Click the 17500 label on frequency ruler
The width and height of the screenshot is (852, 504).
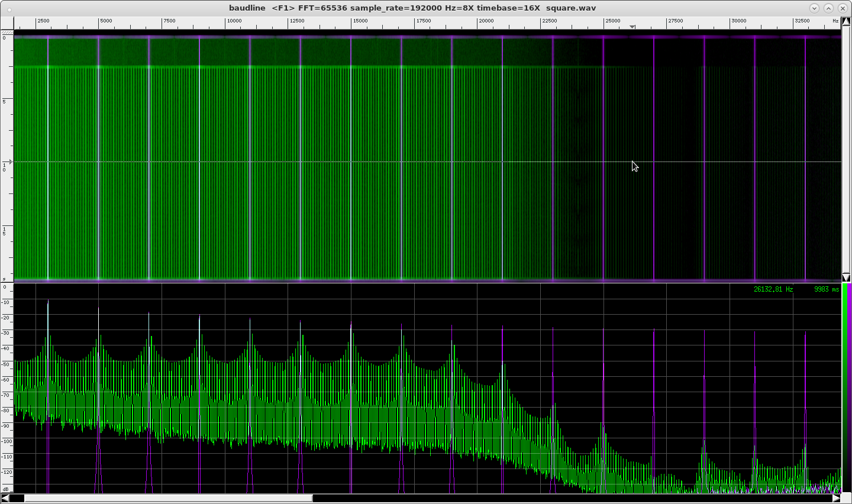pyautogui.click(x=424, y=21)
